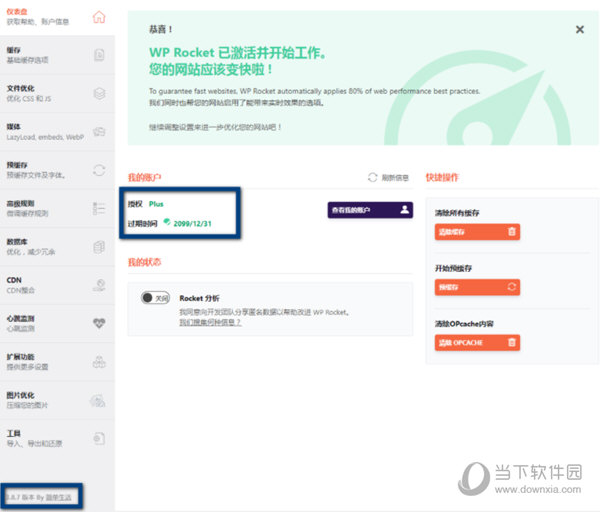The image size is (600, 512).
Task: Click the add-ons blocks icon
Action: click(99, 362)
